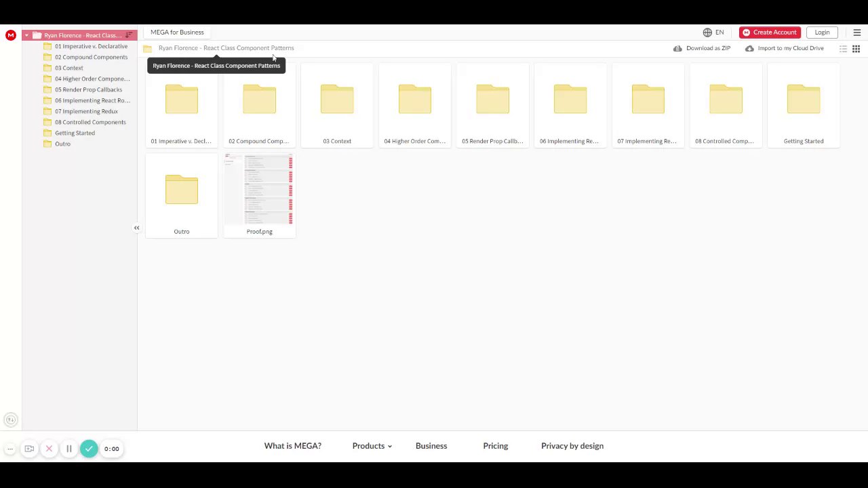868x488 pixels.
Task: Finish recording with the green checkmark
Action: 89,449
